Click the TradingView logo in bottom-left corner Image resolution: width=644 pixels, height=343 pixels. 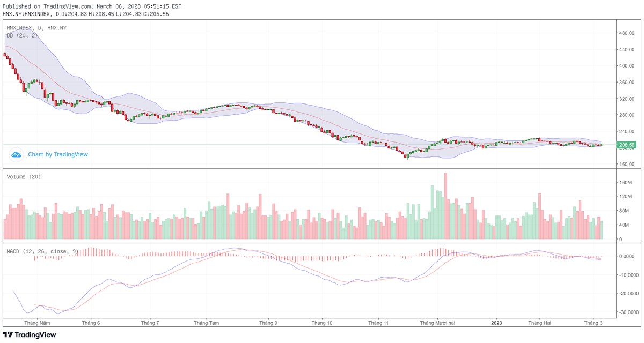click(x=30, y=335)
